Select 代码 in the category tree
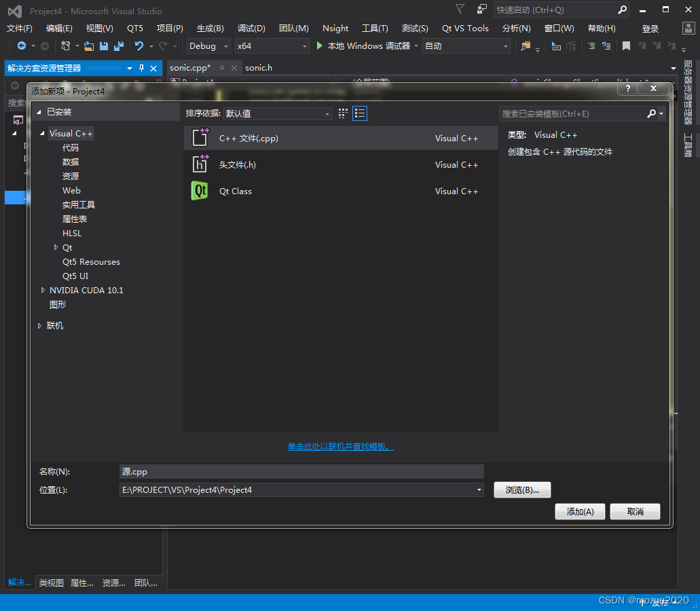The image size is (700, 611). click(71, 148)
